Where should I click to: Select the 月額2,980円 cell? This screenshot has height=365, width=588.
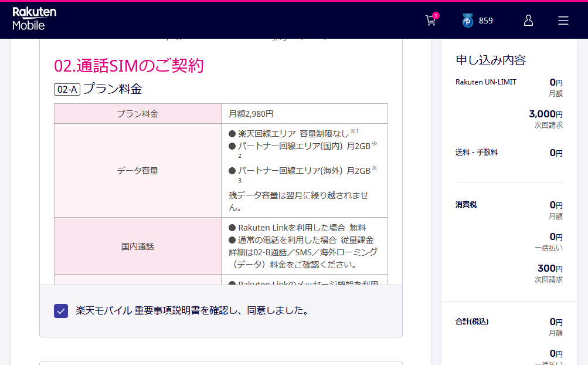304,114
